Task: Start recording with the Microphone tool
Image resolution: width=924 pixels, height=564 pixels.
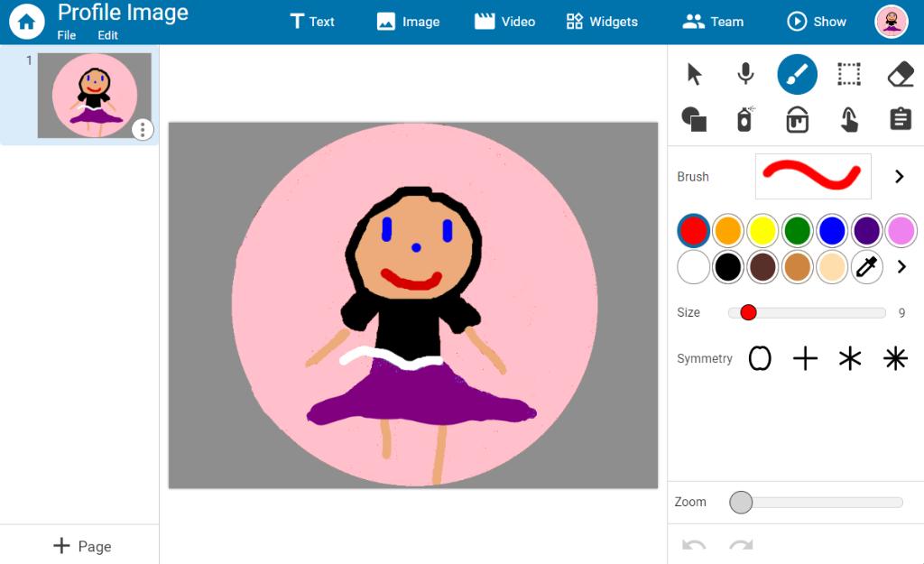Action: pos(746,74)
